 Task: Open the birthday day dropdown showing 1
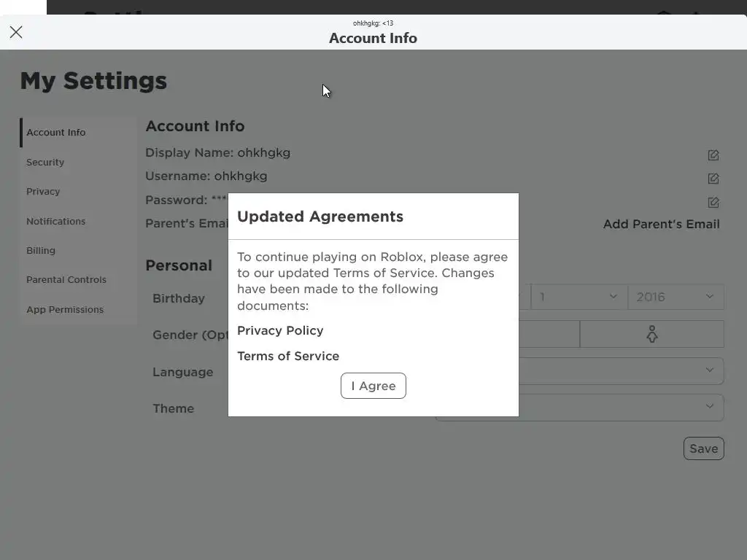[x=579, y=297]
